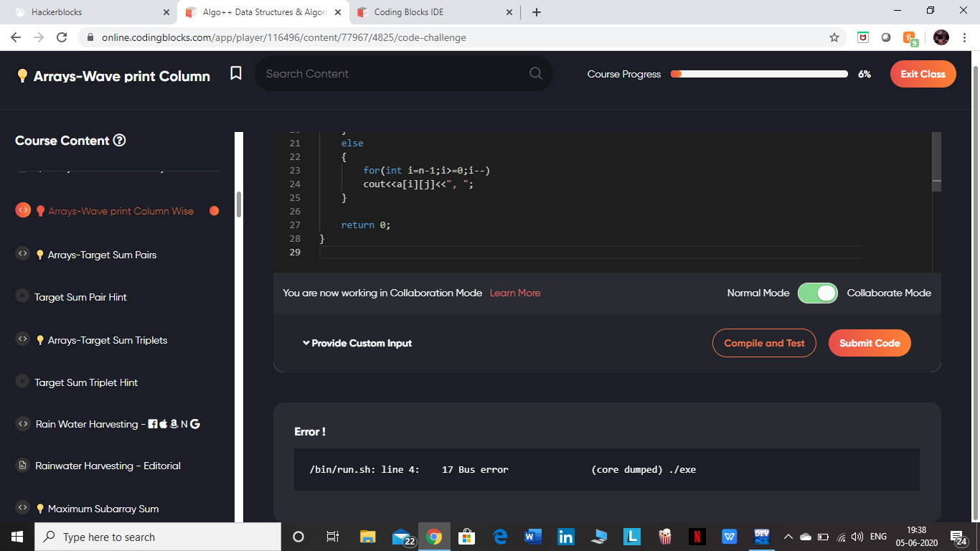Open LinkedIn app in taskbar
The image size is (980, 551).
(565, 537)
